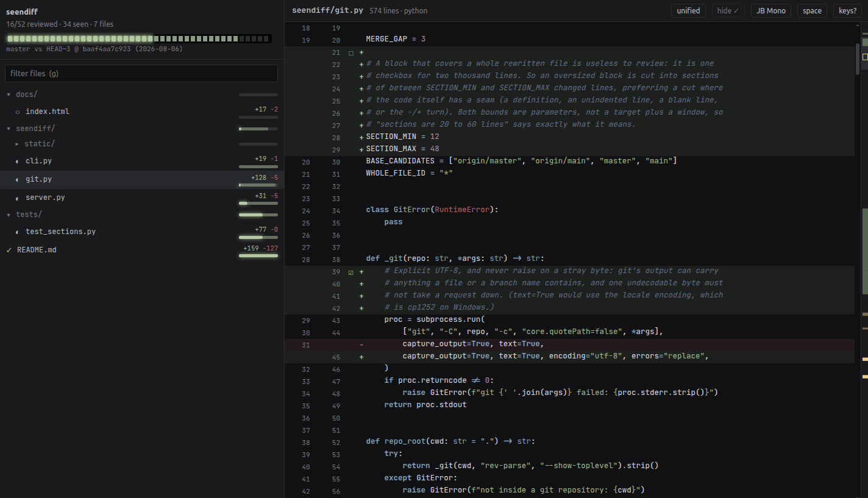
Task: Expand the static/ folder
Action: coord(17,144)
